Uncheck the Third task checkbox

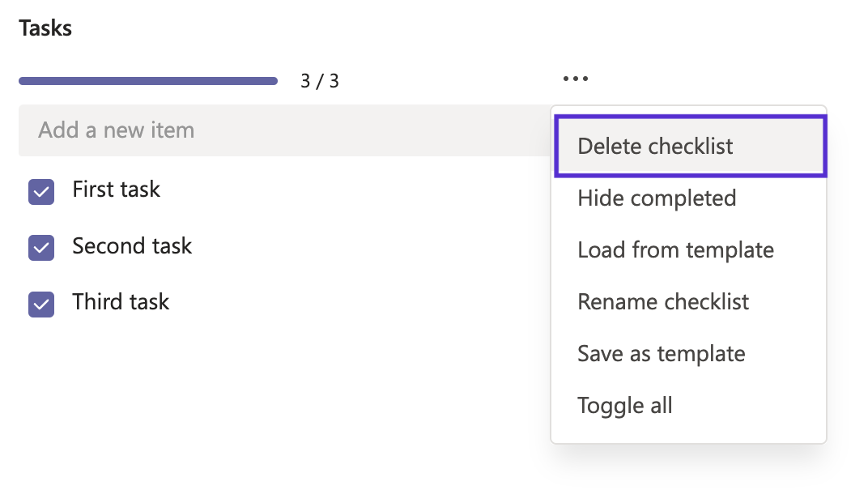coord(40,304)
